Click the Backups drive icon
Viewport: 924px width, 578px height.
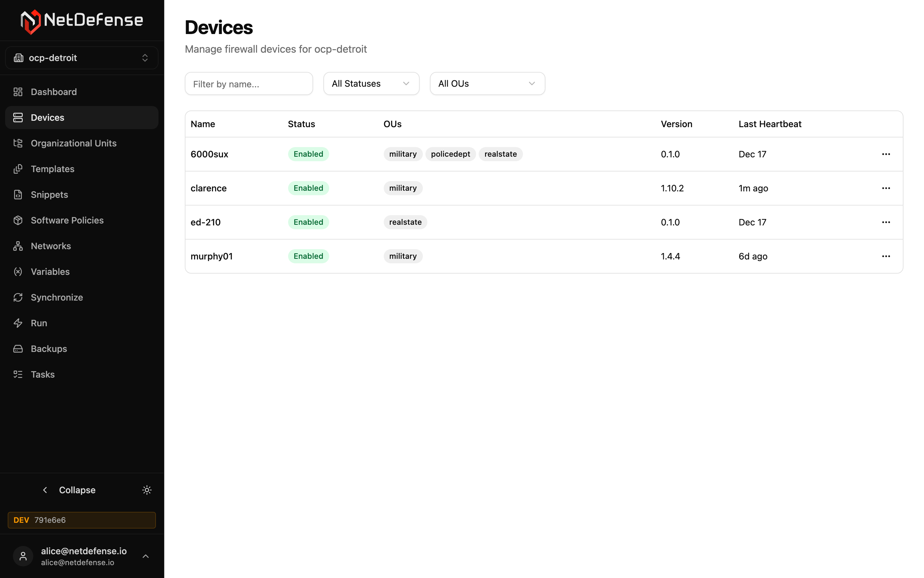click(x=18, y=348)
